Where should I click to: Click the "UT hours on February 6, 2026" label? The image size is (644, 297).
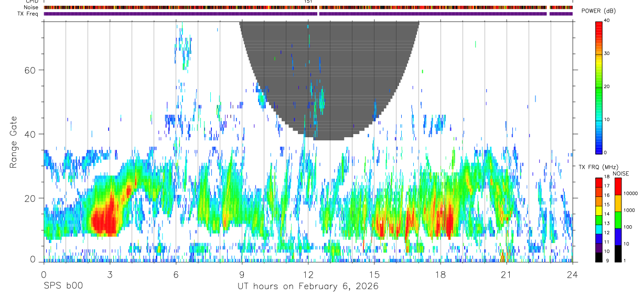(308, 287)
